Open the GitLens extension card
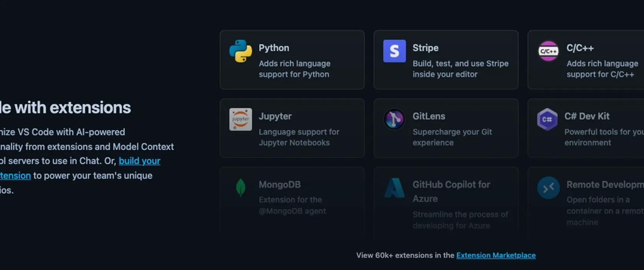 [446, 128]
